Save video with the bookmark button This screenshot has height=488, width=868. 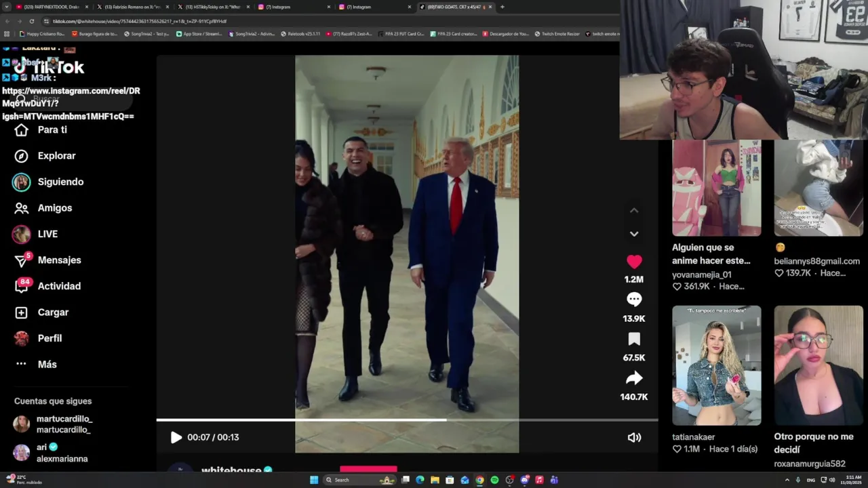coord(634,339)
